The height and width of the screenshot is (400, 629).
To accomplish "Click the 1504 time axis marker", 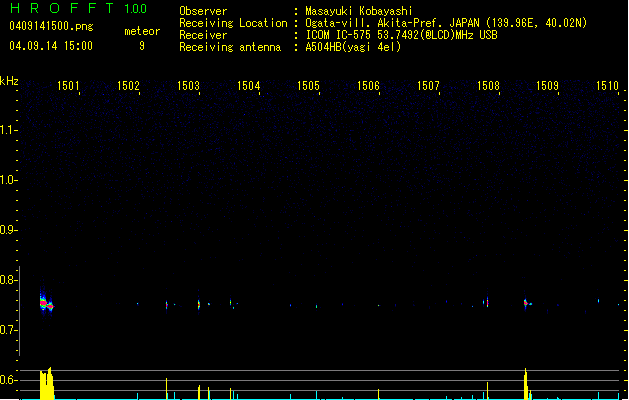I will 248,86.
